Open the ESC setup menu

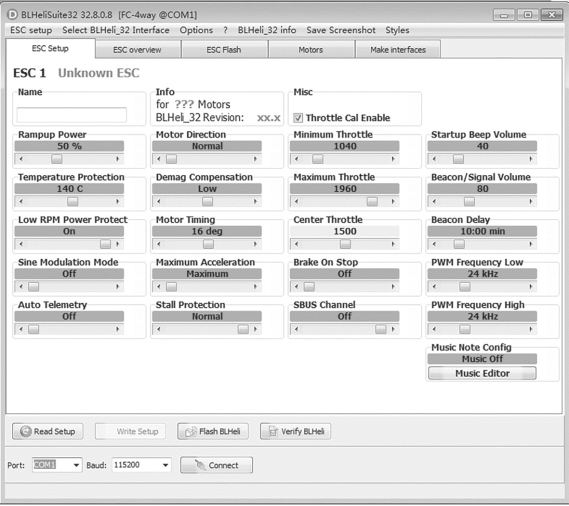click(x=31, y=30)
